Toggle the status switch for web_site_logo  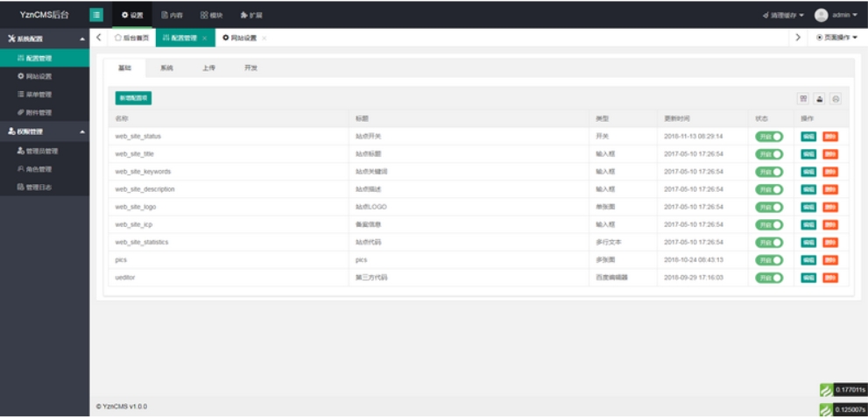coord(769,207)
